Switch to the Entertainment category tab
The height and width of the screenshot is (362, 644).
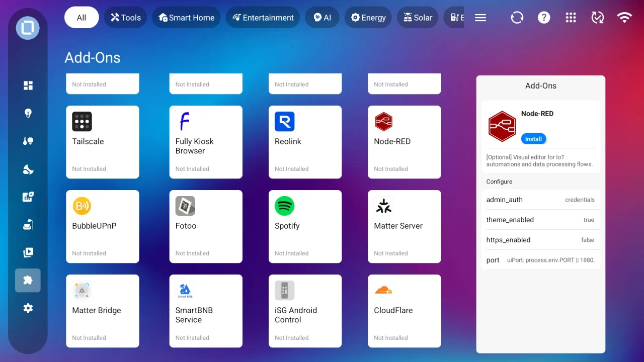coord(263,18)
